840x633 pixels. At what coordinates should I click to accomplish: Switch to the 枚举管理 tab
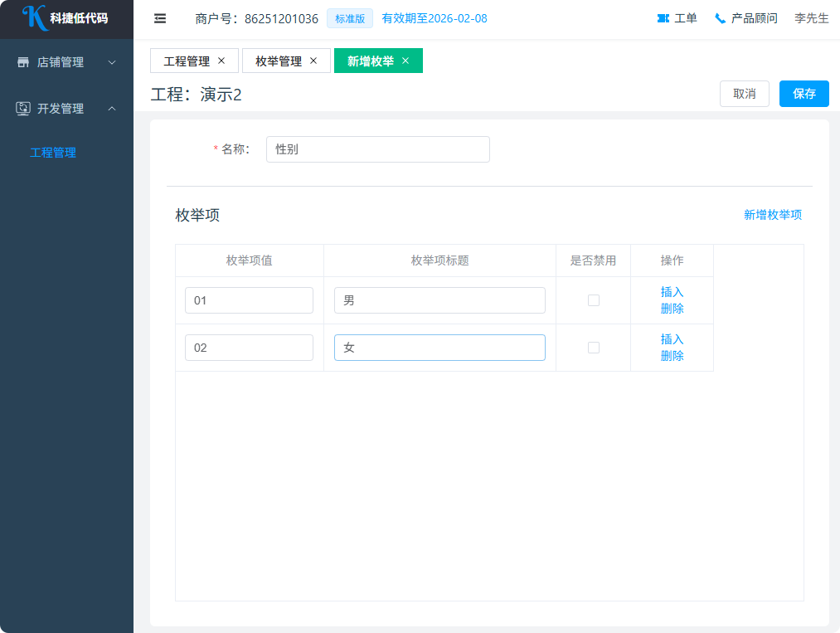[x=278, y=61]
